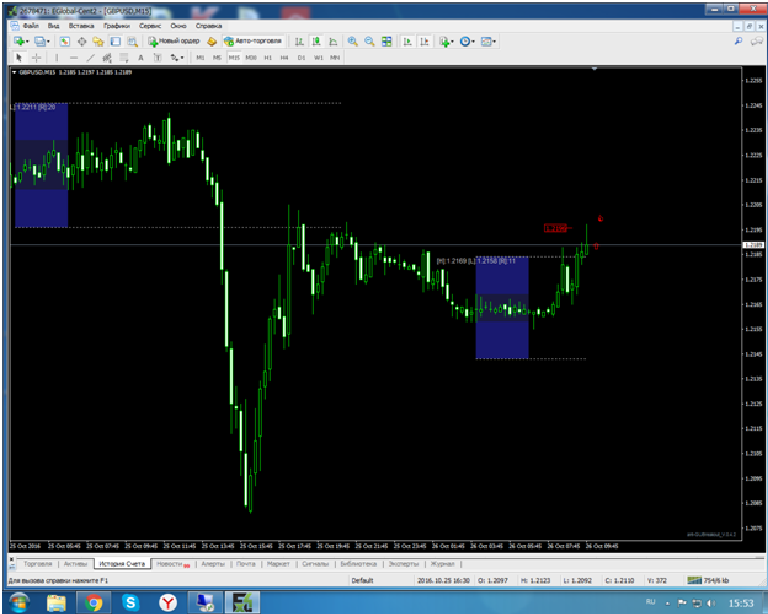The width and height of the screenshot is (768, 614).
Task: Toggle the Terminal panel icon
Action: pos(115,42)
